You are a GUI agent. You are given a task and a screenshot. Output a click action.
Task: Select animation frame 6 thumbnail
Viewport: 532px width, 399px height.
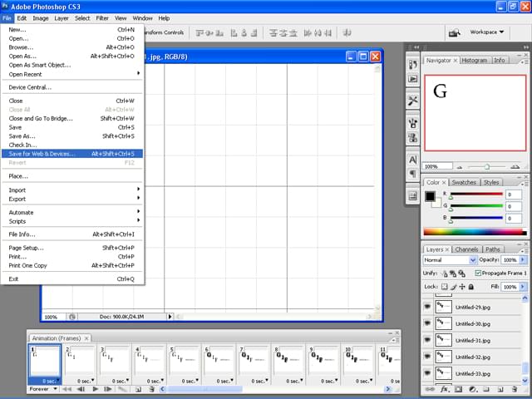point(219,362)
